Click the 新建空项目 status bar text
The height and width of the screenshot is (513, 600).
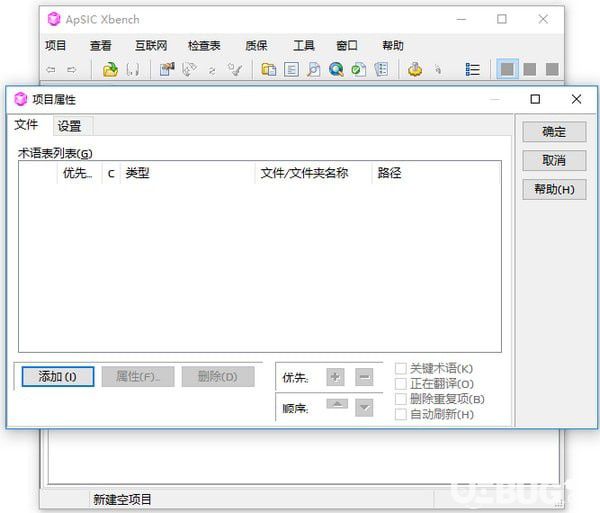pyautogui.click(x=122, y=499)
